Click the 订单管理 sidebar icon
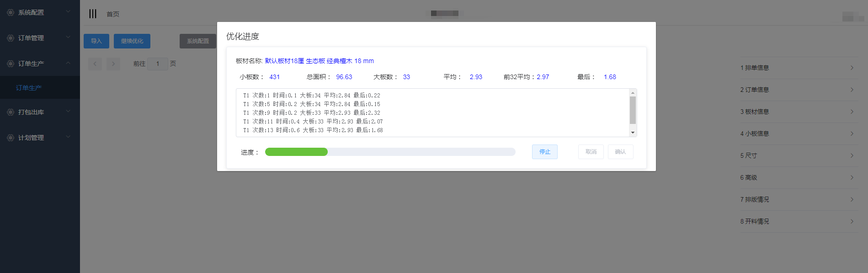The height and width of the screenshot is (273, 868). (x=11, y=38)
